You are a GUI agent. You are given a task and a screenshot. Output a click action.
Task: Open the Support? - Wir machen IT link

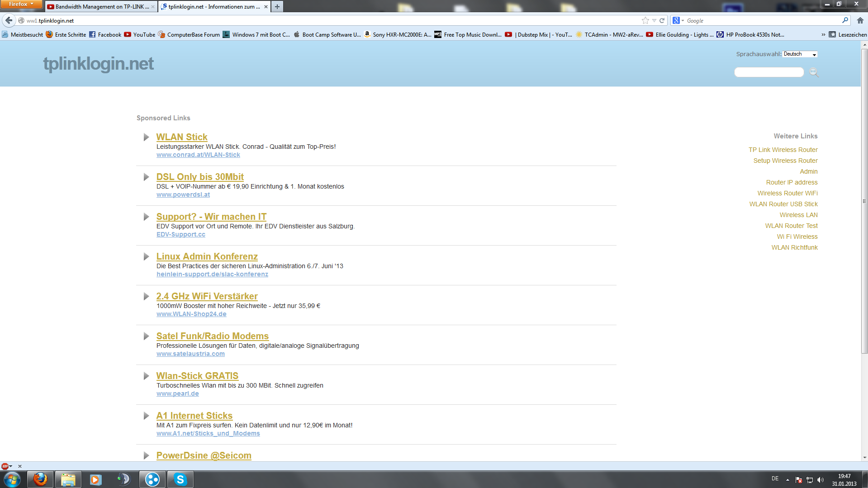coord(211,217)
